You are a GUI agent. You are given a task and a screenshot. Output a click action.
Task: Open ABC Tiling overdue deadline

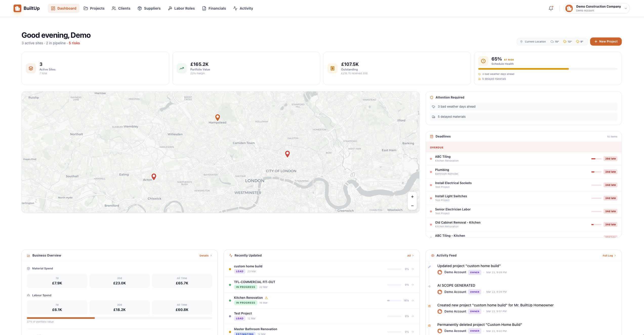point(524,159)
